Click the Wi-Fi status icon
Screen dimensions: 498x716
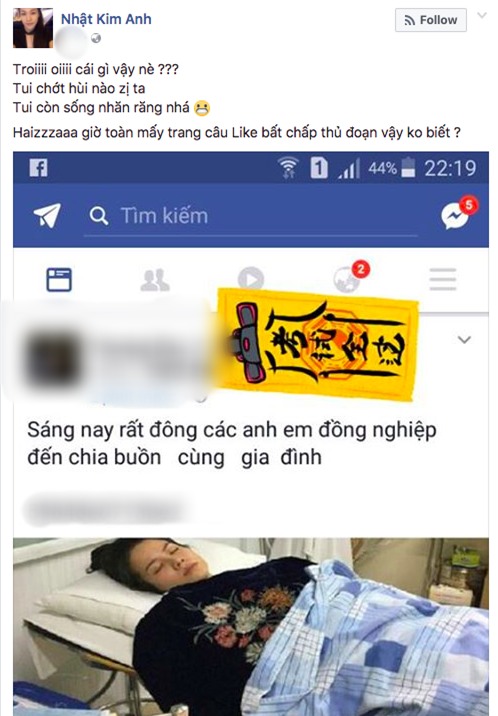pos(288,167)
